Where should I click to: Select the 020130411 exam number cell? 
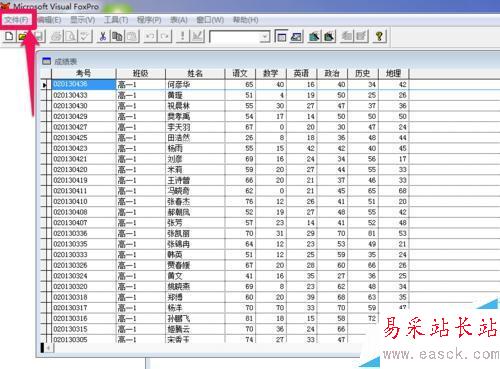84,191
